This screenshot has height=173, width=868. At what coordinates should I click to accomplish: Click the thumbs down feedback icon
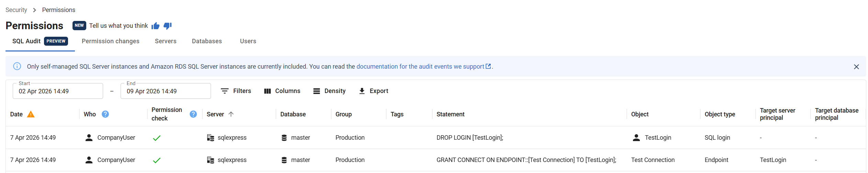click(x=167, y=26)
